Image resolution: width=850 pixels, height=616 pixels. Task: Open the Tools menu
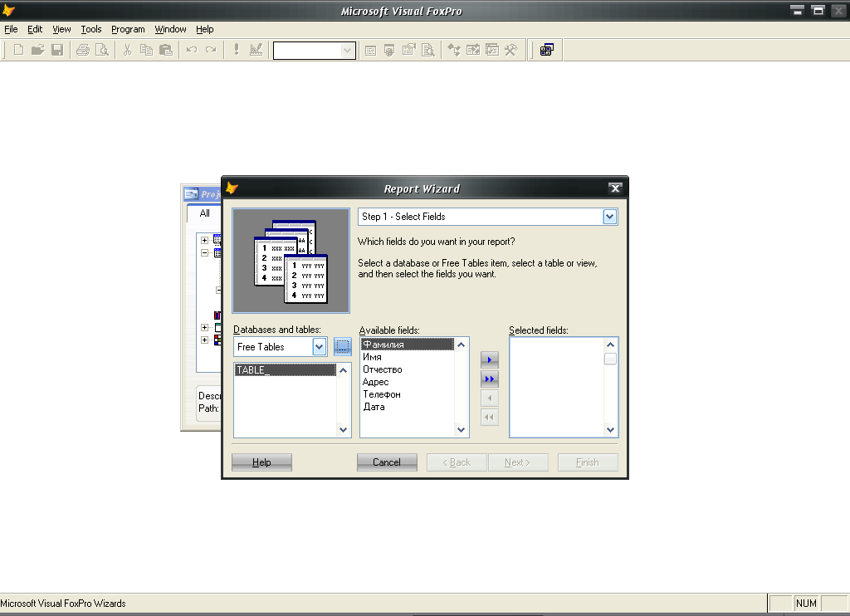point(91,29)
